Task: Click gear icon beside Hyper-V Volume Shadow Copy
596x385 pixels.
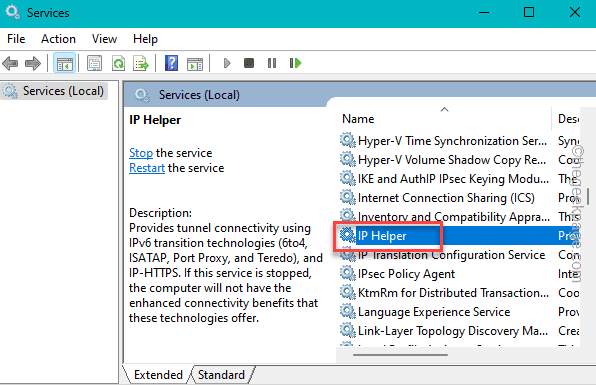Action: (347, 159)
